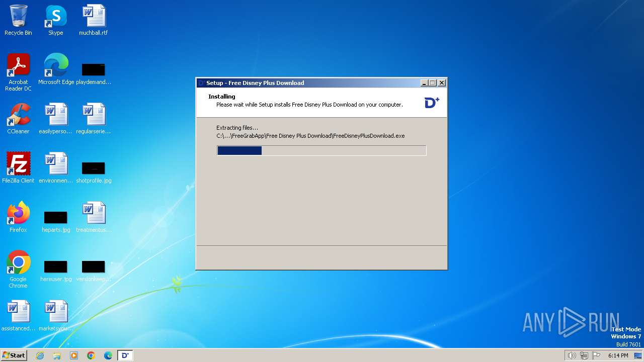Click the installation progress bar
This screenshot has height=362, width=644.
pos(321,150)
